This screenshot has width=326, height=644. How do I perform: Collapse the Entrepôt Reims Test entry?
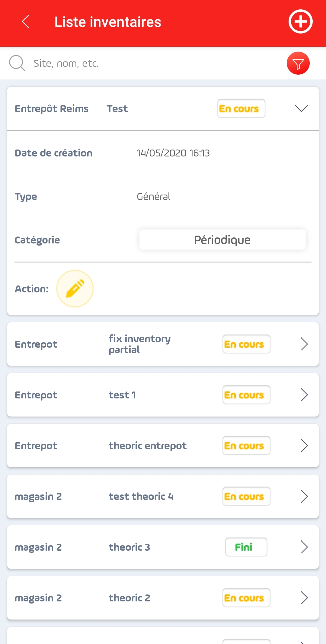(x=301, y=108)
